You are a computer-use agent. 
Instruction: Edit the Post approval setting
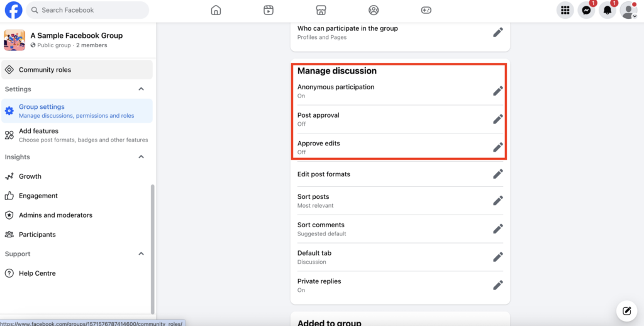(497, 120)
